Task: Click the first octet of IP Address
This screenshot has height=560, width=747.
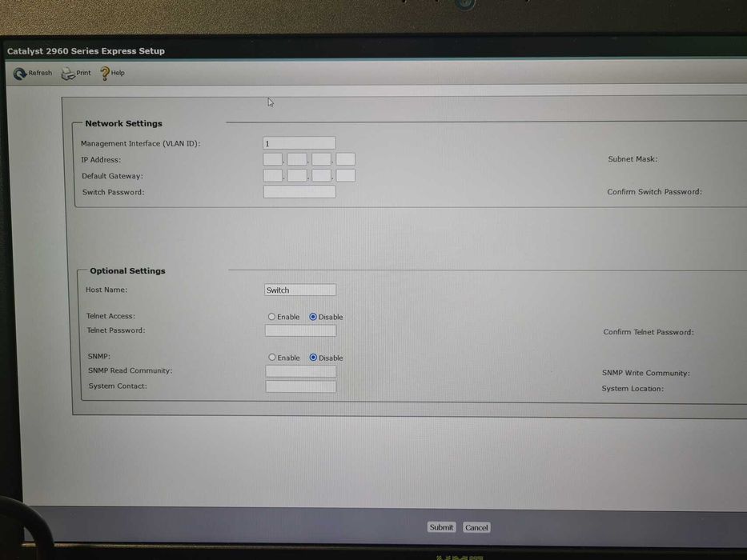Action: [x=272, y=159]
